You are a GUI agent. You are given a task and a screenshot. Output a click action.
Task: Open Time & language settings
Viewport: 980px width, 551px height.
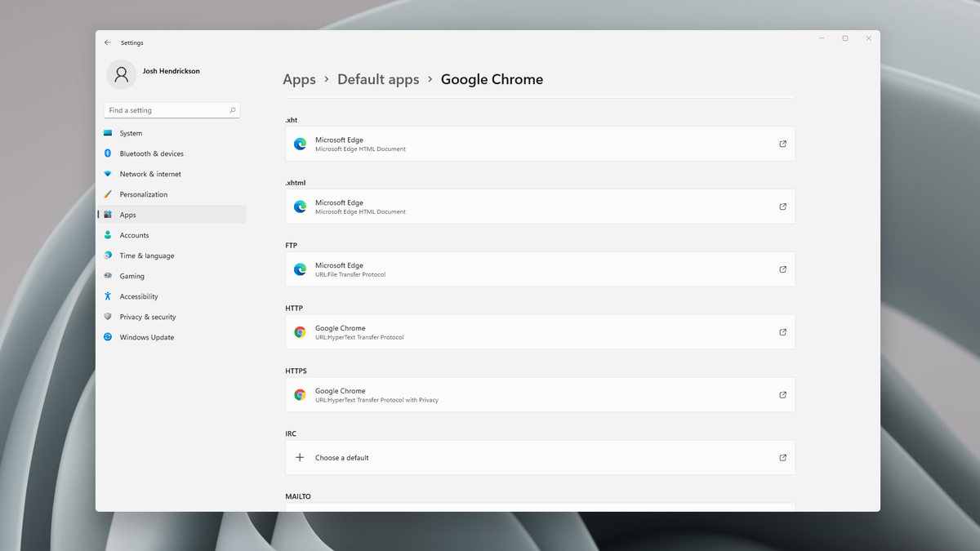(147, 256)
